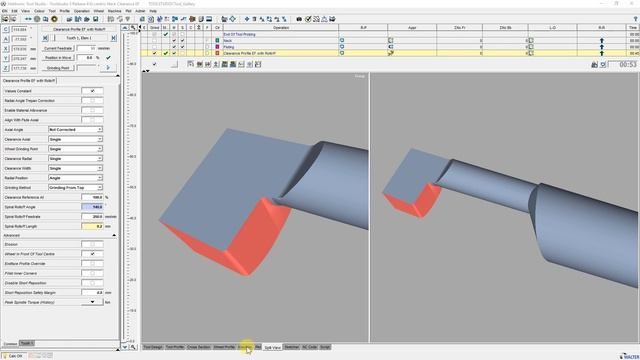Open the Operation menu
The image size is (640, 360).
[x=82, y=11]
